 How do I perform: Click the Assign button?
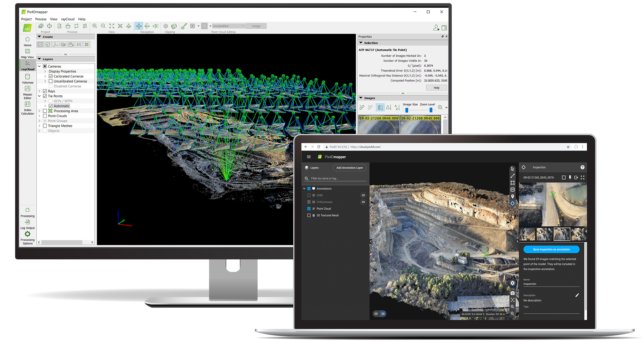pos(256,26)
